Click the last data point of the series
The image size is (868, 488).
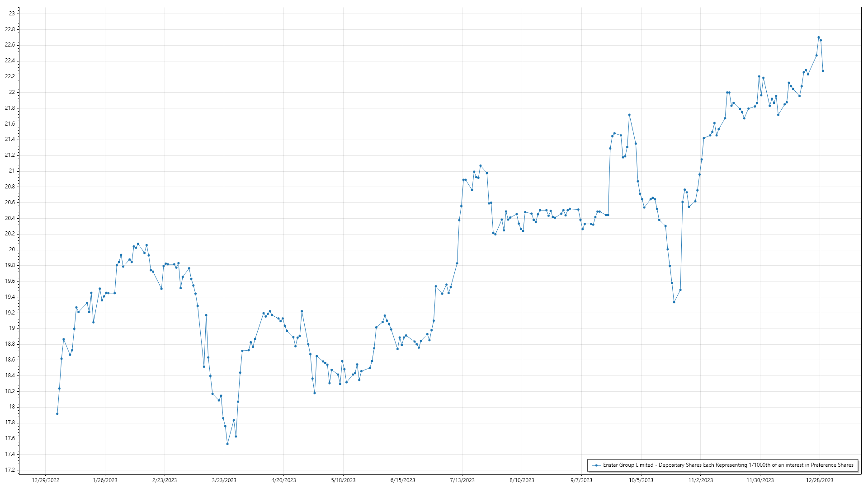pyautogui.click(x=823, y=71)
